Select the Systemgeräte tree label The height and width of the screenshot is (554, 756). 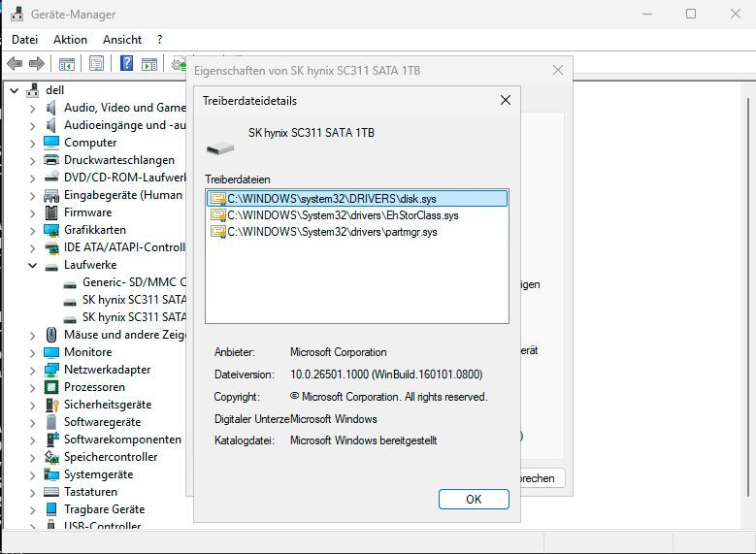98,474
